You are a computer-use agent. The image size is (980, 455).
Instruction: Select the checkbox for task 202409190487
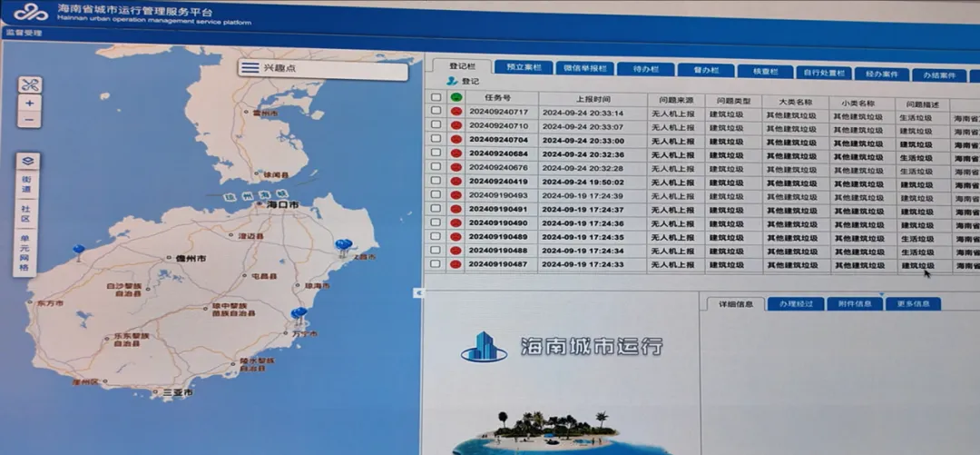(x=436, y=264)
